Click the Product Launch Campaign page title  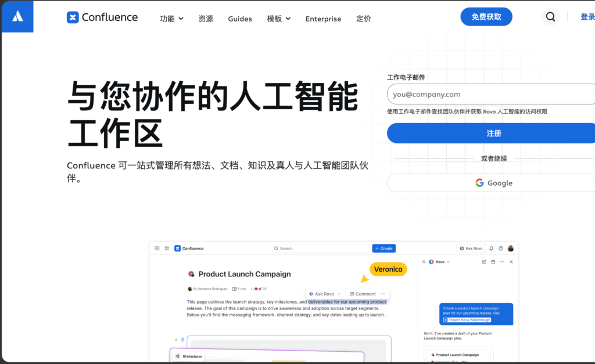tap(245, 274)
